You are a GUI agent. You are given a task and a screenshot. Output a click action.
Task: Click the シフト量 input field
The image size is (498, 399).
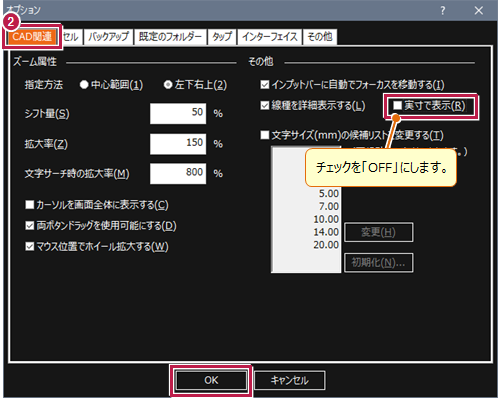click(178, 114)
